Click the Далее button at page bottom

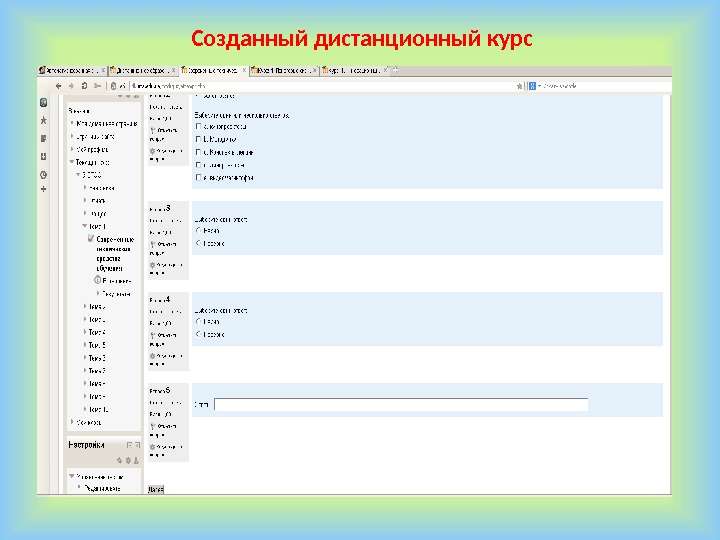pyautogui.click(x=156, y=489)
